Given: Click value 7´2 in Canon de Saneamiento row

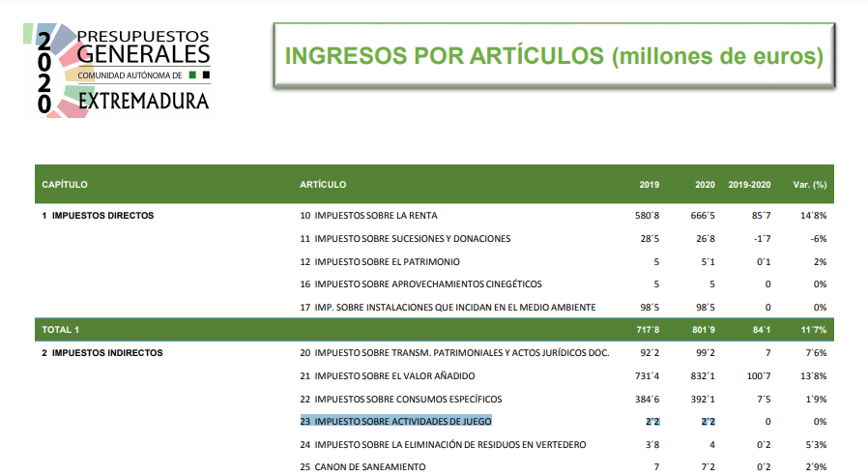Looking at the screenshot, I should 708,467.
